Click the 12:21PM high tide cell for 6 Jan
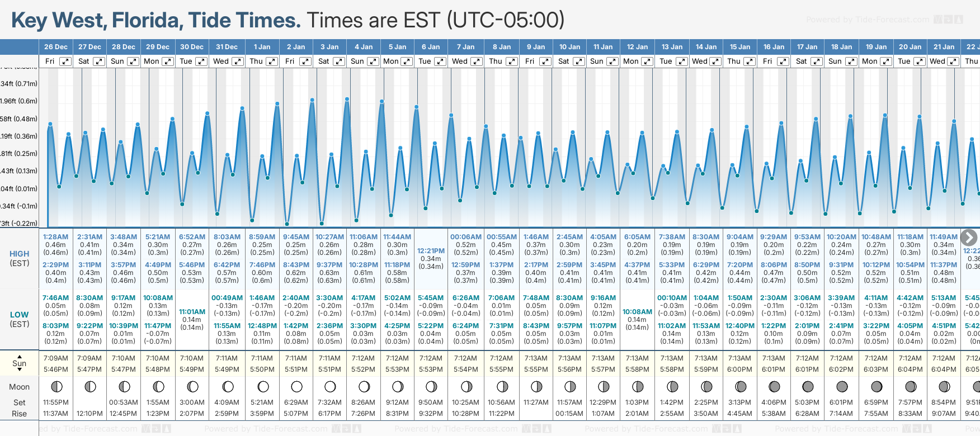 pos(431,258)
